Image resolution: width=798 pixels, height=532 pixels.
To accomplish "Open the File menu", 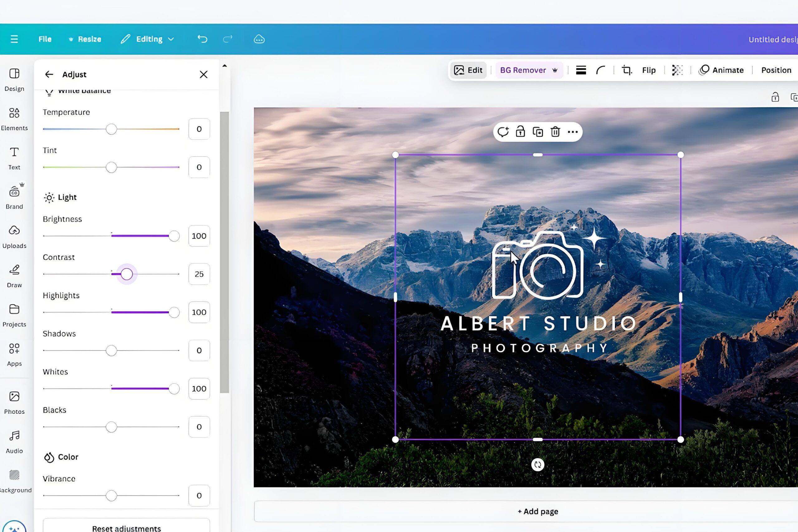I will 45,39.
